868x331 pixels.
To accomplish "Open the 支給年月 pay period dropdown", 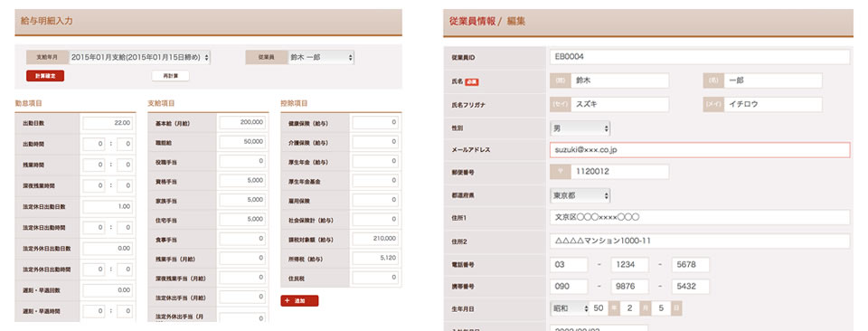I will click(x=139, y=57).
